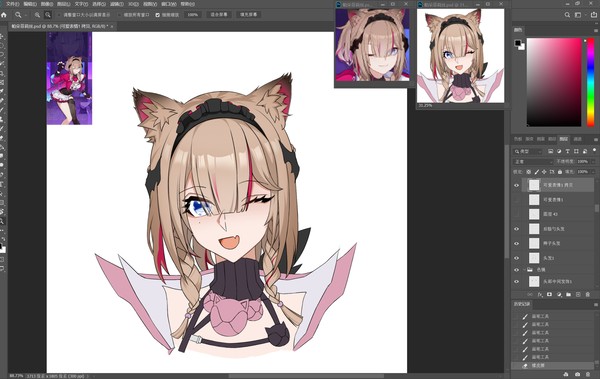Open the 文件 menu
The image size is (600, 379).
[x=13, y=4]
